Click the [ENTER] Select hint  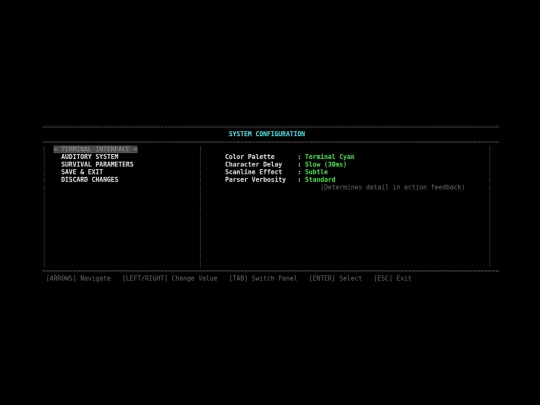click(x=335, y=278)
